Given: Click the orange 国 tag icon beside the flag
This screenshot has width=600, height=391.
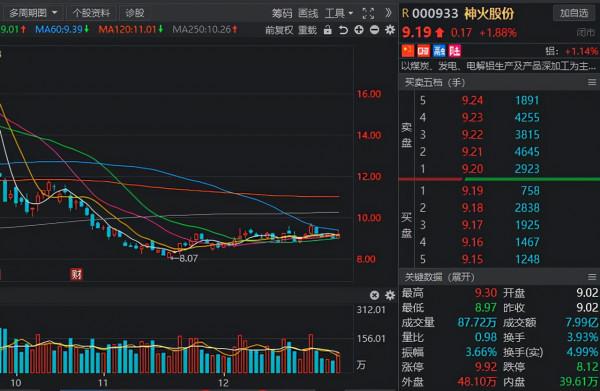Looking at the screenshot, I should click(424, 51).
